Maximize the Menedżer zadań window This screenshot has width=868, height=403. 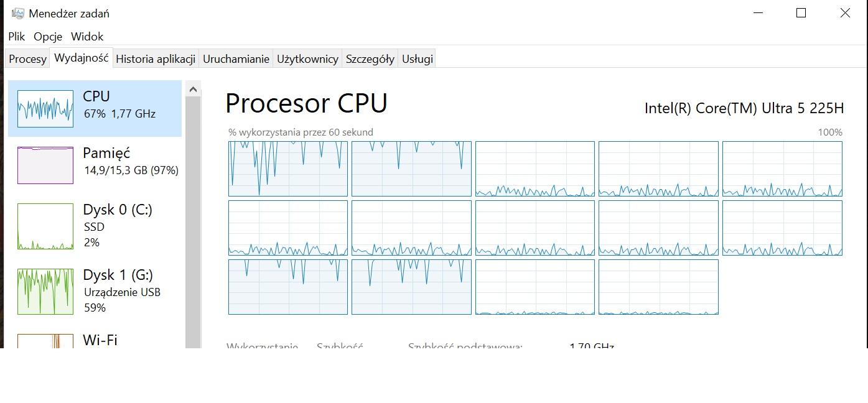(x=801, y=13)
